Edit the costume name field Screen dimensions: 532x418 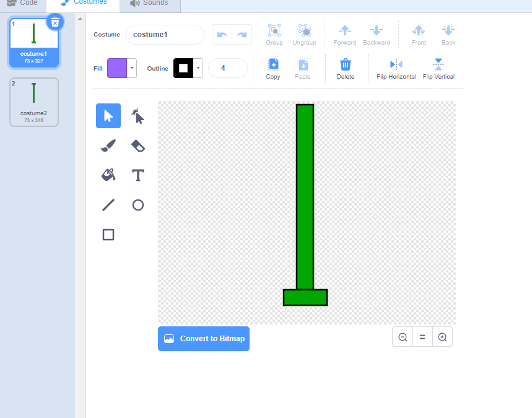pyautogui.click(x=165, y=35)
